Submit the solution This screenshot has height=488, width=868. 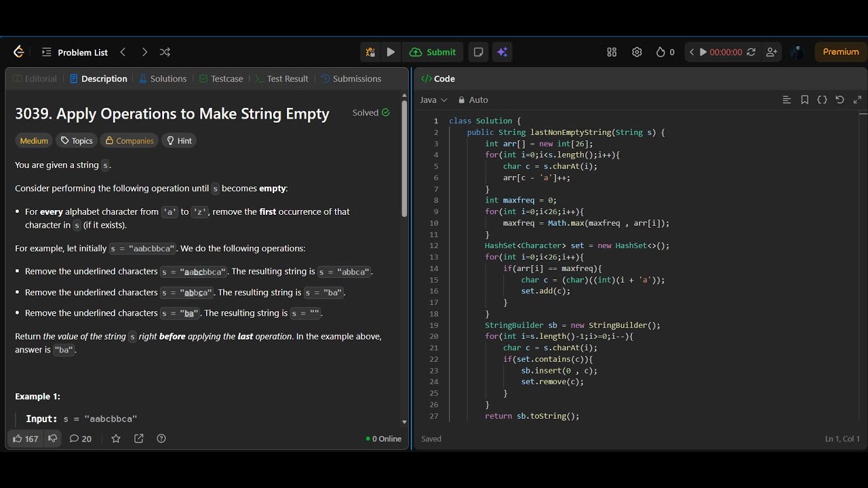pyautogui.click(x=433, y=52)
